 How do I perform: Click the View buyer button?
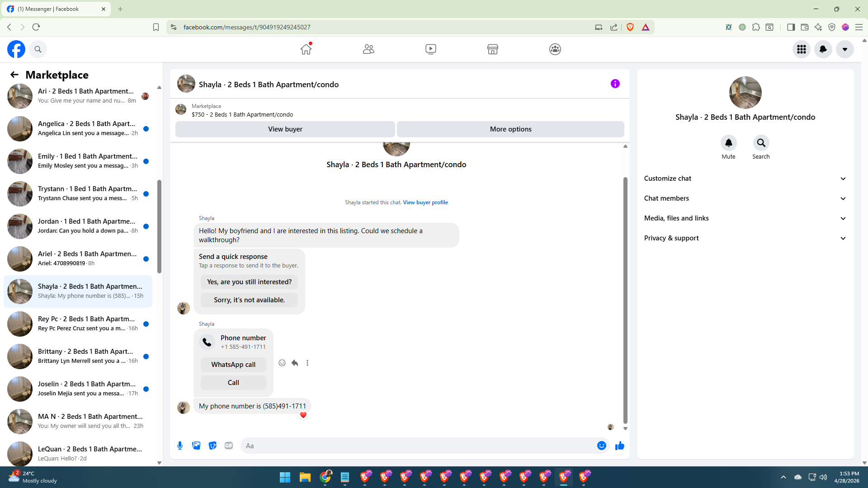click(285, 129)
